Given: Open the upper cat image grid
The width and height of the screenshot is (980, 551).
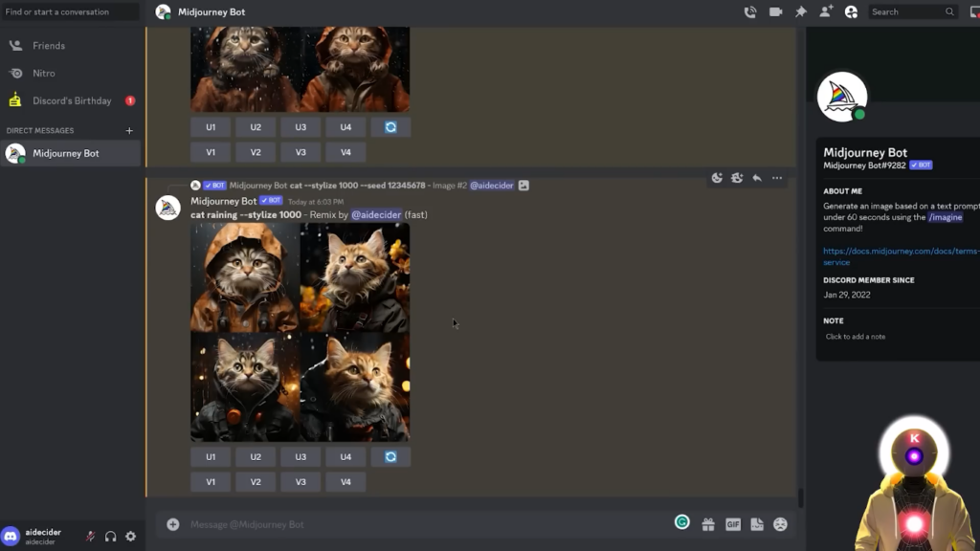Looking at the screenshot, I should pyautogui.click(x=300, y=69).
